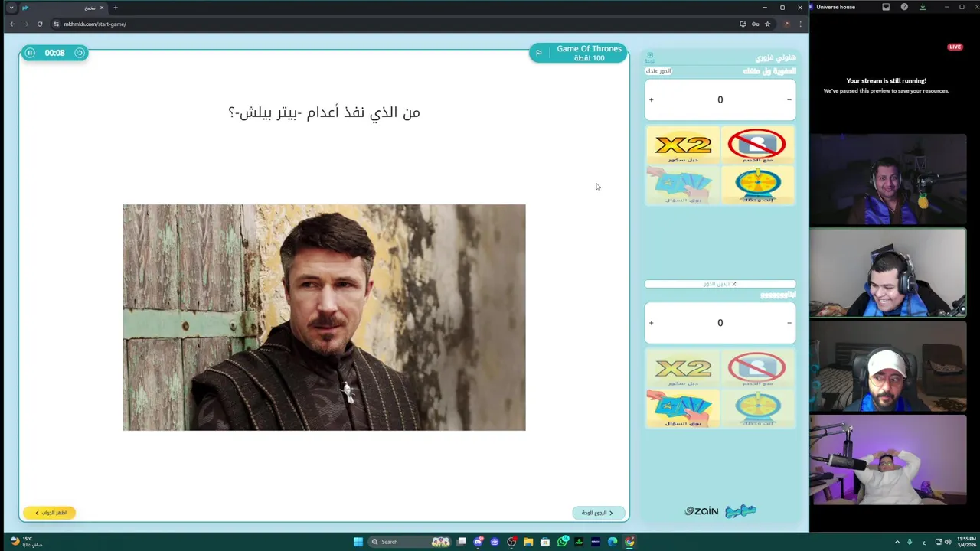Use second team's X2 double score card
The width and height of the screenshot is (980, 551).
coord(683,369)
